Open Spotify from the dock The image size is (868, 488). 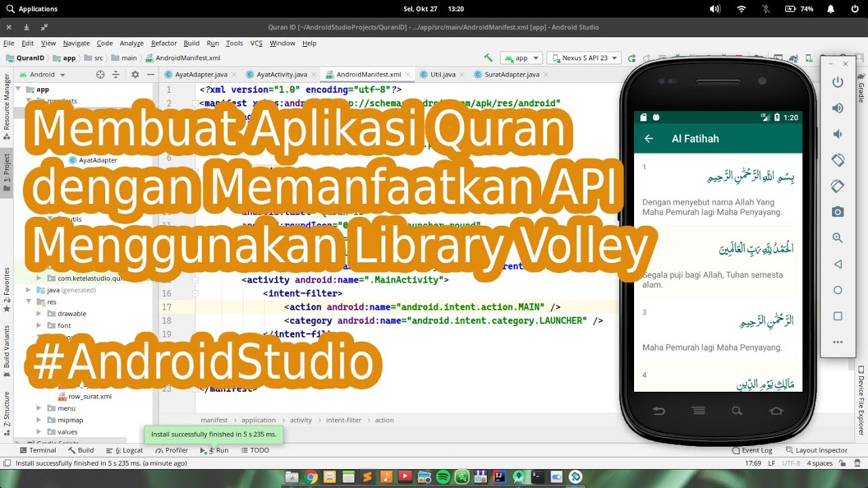click(x=443, y=477)
